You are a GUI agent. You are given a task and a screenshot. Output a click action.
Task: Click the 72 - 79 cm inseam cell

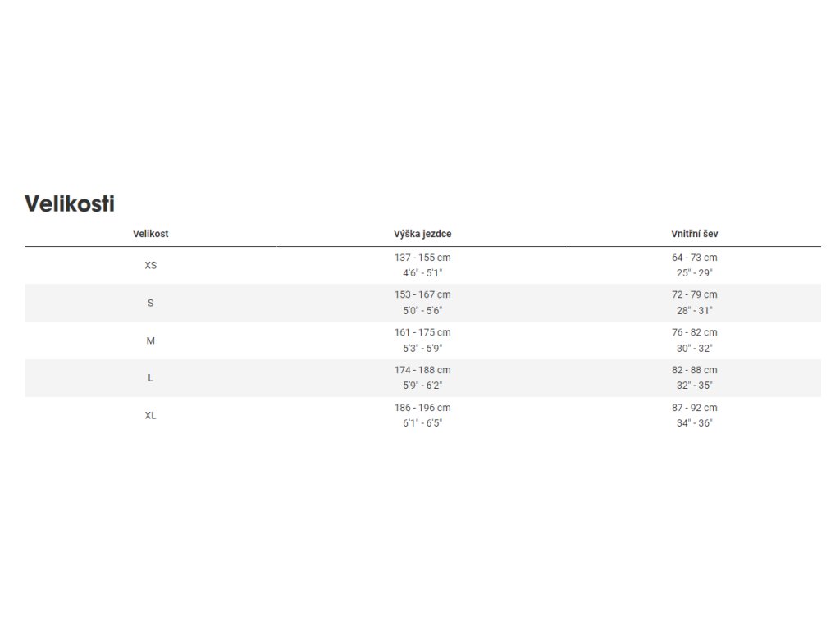tap(694, 303)
